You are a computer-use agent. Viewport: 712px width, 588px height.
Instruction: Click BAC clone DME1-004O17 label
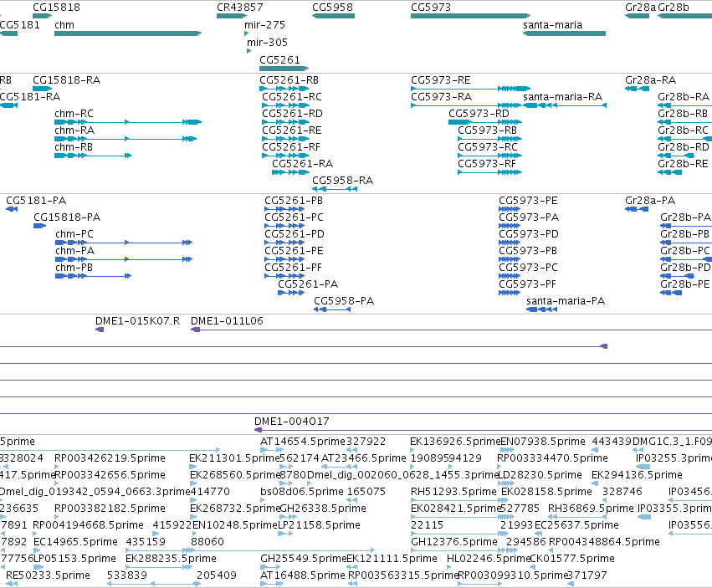pos(291,422)
